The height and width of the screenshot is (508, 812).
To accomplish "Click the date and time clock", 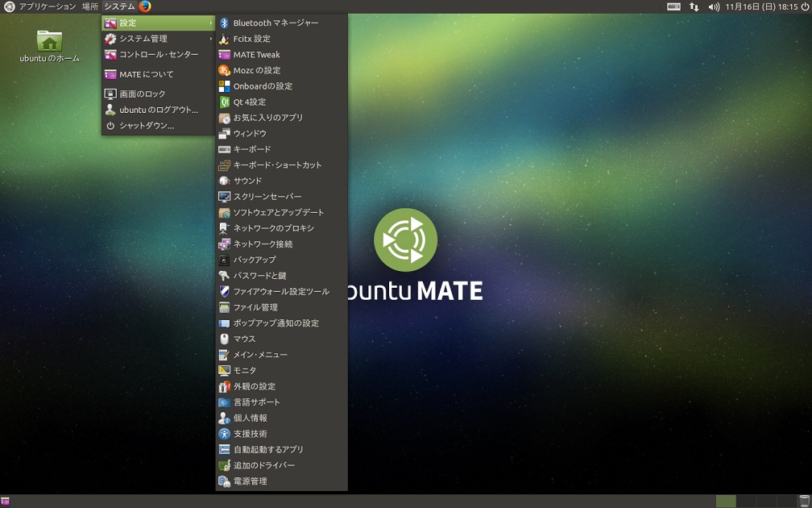I will pos(760,6).
